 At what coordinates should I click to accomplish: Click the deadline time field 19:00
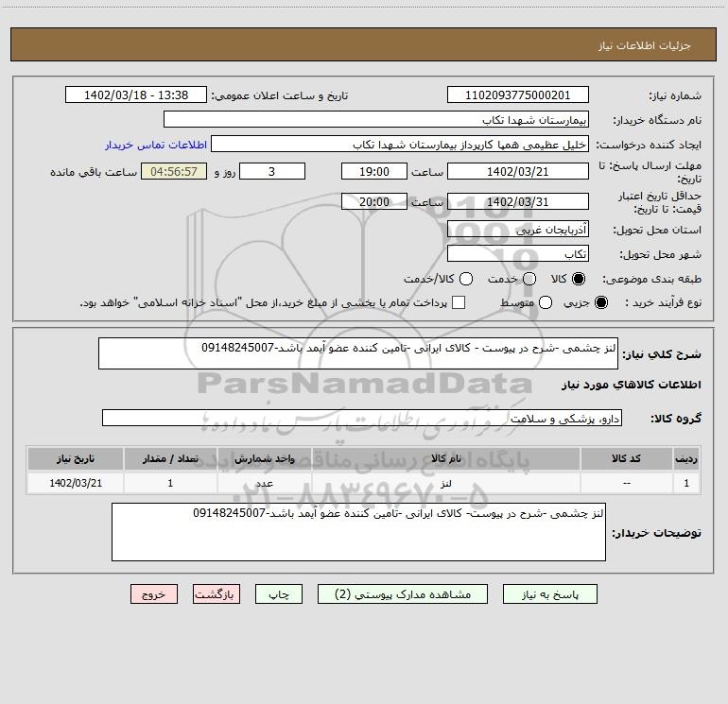click(x=374, y=172)
